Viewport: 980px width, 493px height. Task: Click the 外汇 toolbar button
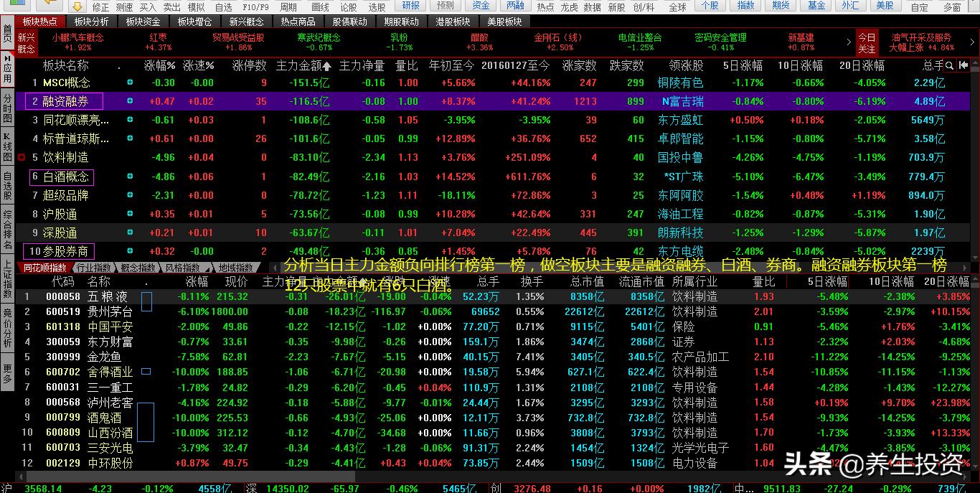[x=850, y=6]
